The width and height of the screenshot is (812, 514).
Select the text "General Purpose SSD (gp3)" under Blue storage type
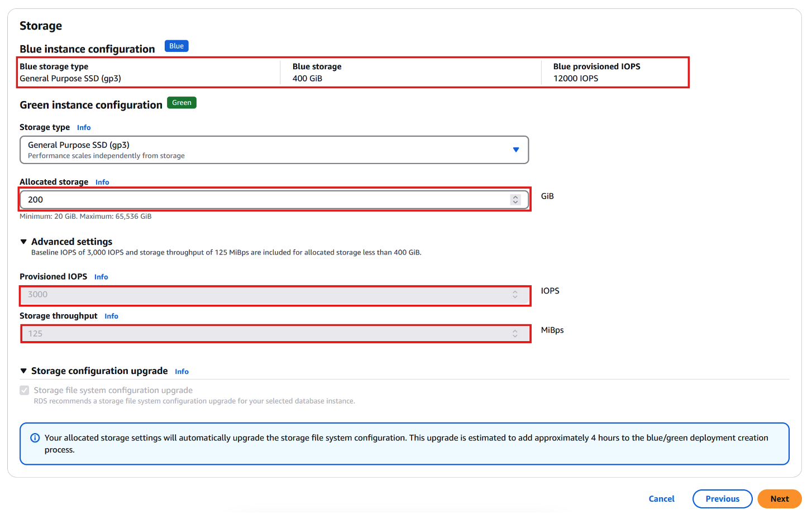point(70,79)
